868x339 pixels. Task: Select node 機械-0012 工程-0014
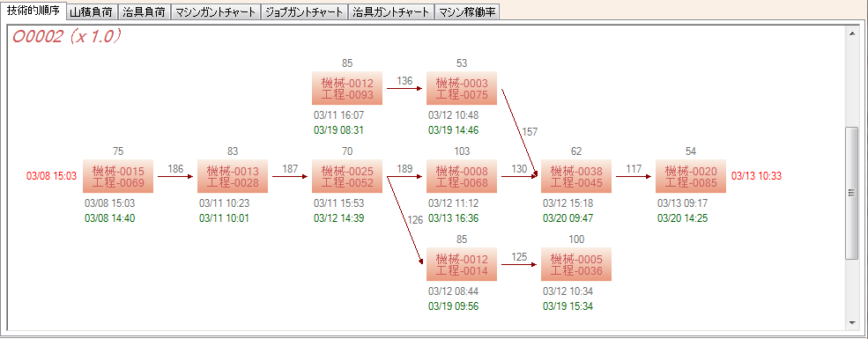pos(462,265)
